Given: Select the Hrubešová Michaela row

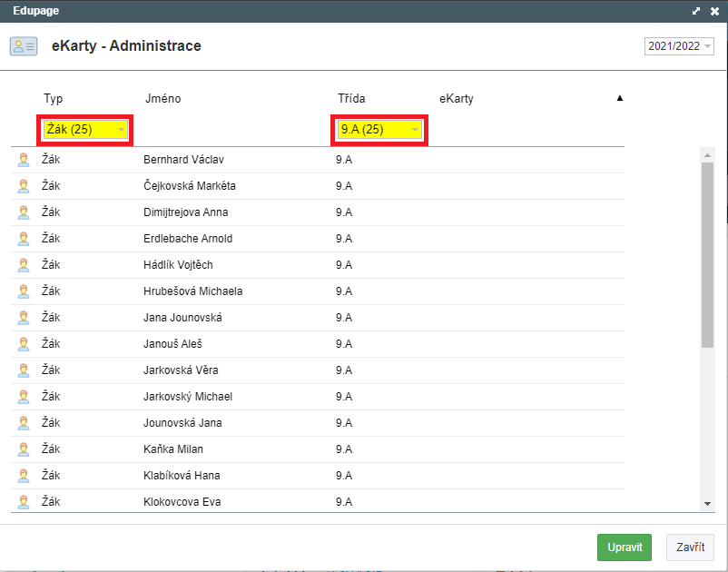Looking at the screenshot, I should (318, 291).
